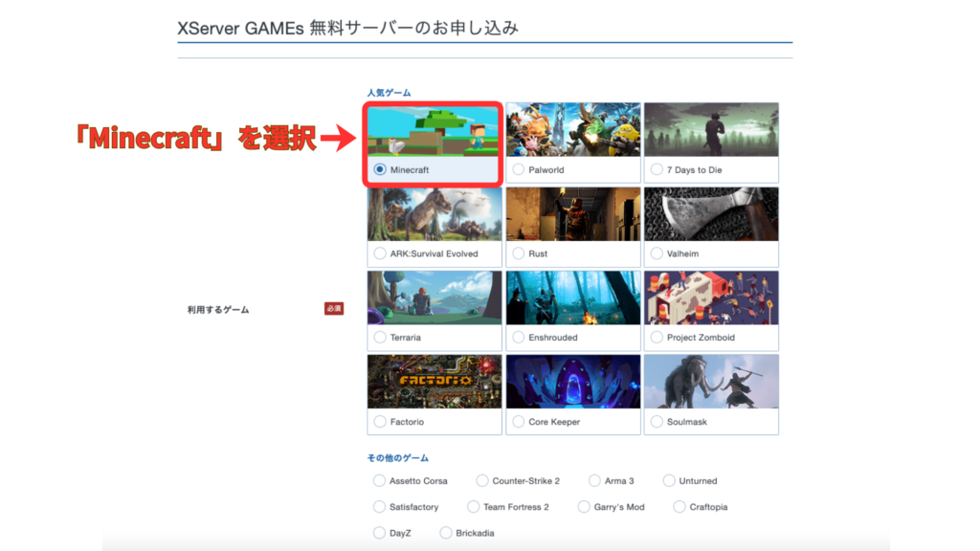The image size is (980, 551).
Task: Select the Palworld radio button
Action: click(519, 169)
